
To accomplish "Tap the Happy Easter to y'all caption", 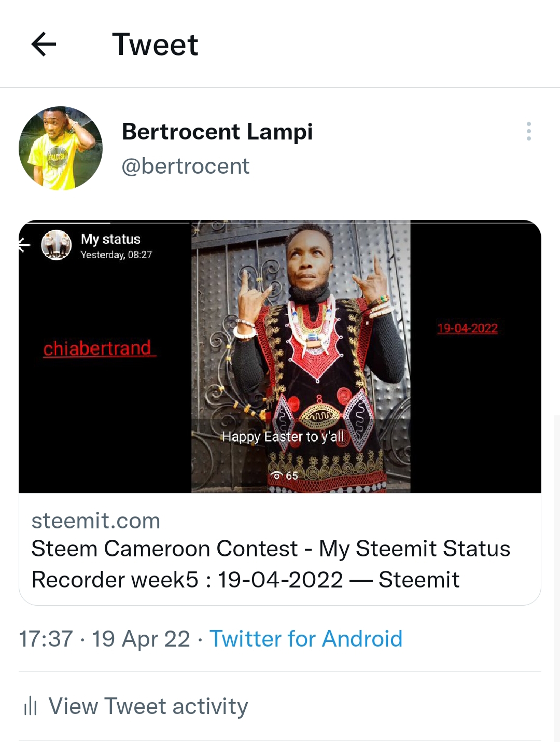I will 283,437.
